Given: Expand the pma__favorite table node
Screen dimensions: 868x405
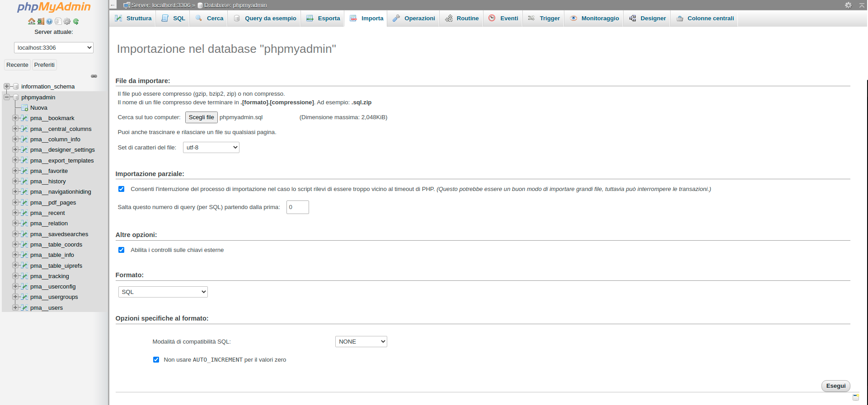Looking at the screenshot, I should pyautogui.click(x=15, y=171).
